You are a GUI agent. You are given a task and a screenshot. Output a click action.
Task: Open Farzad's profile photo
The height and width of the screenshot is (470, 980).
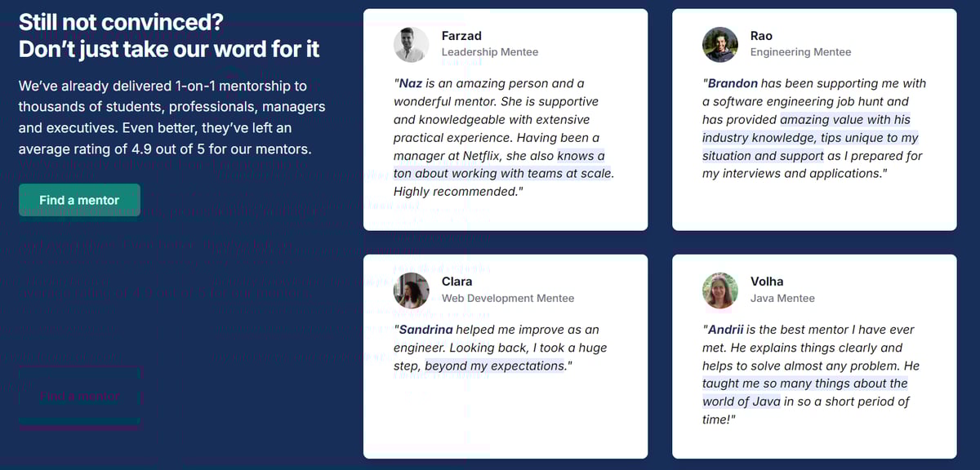pyautogui.click(x=411, y=44)
